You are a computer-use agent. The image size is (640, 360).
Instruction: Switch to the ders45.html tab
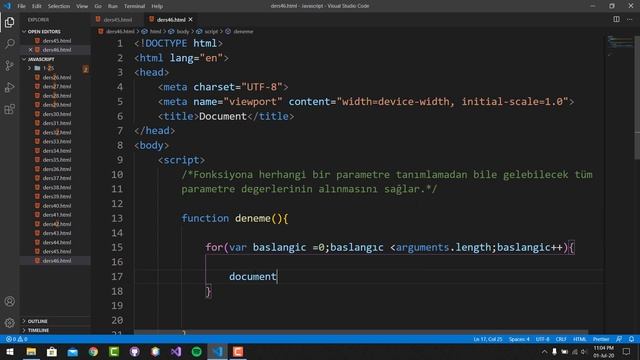coord(117,19)
